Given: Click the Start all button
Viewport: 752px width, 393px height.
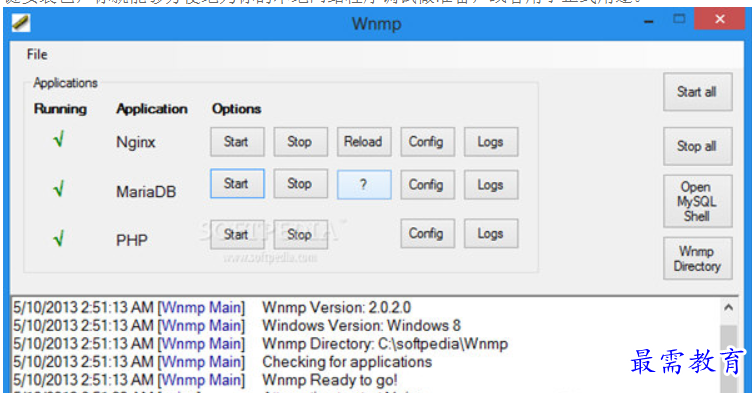Looking at the screenshot, I should [697, 92].
